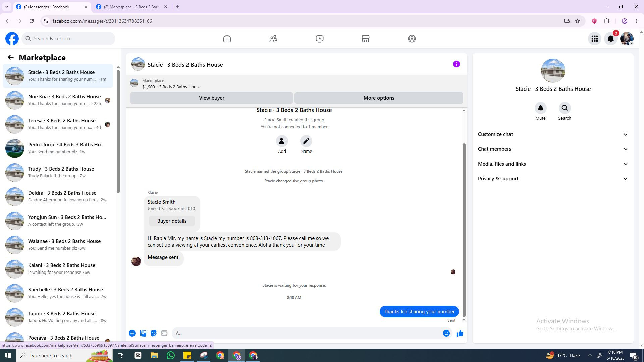Click group photo thumbnail in right panel
This screenshot has height=362, width=644.
coord(553,71)
